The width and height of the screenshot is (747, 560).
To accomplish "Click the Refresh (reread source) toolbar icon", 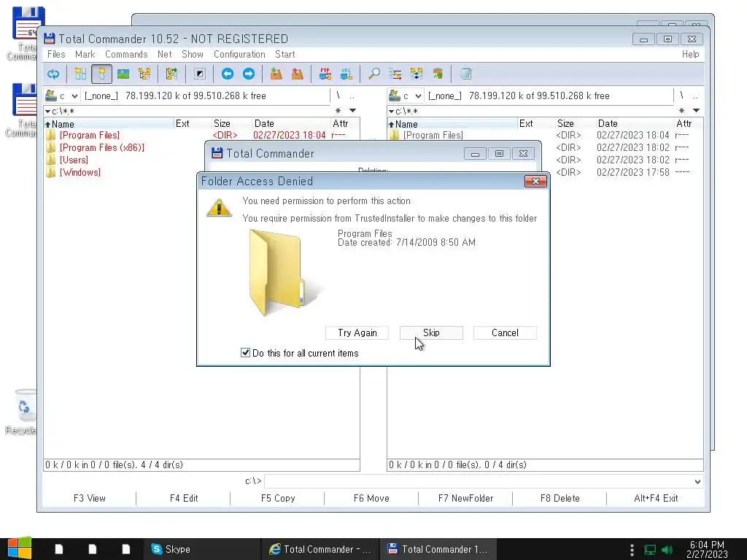I will click(x=53, y=74).
